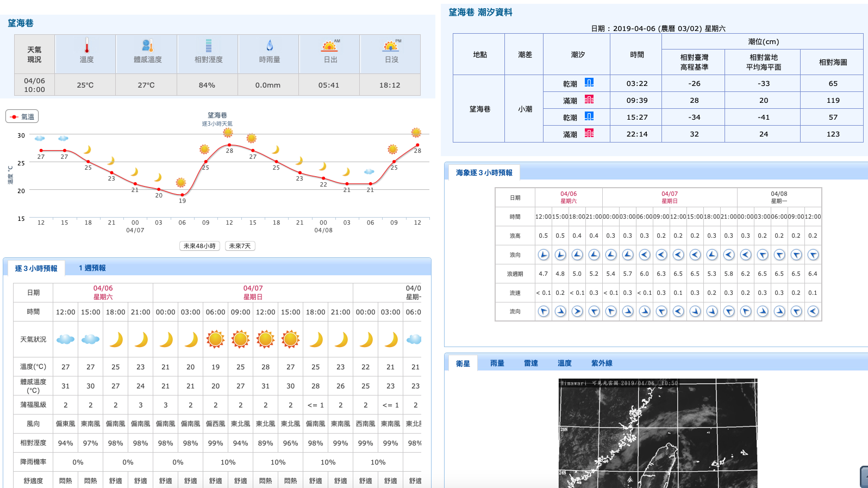Click the 04/06 18:00 moon icon in 天氣狀況 row

point(116,339)
